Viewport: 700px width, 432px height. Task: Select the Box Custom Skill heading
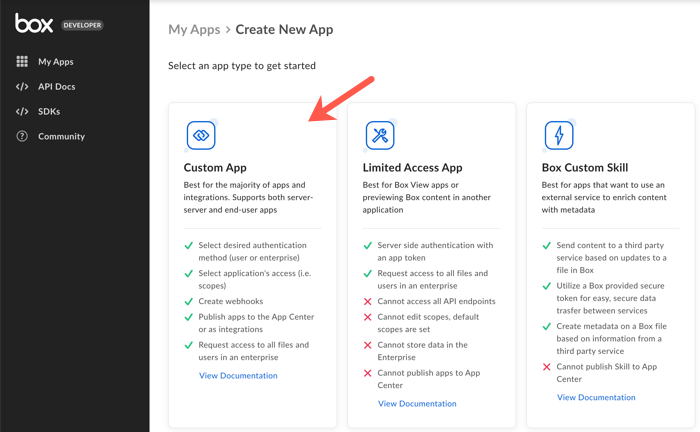click(585, 167)
